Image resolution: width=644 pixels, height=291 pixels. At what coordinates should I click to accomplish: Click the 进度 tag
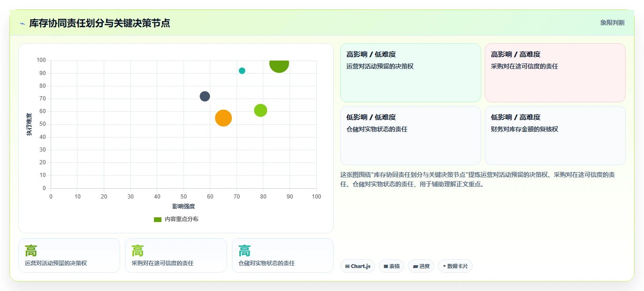(421, 266)
